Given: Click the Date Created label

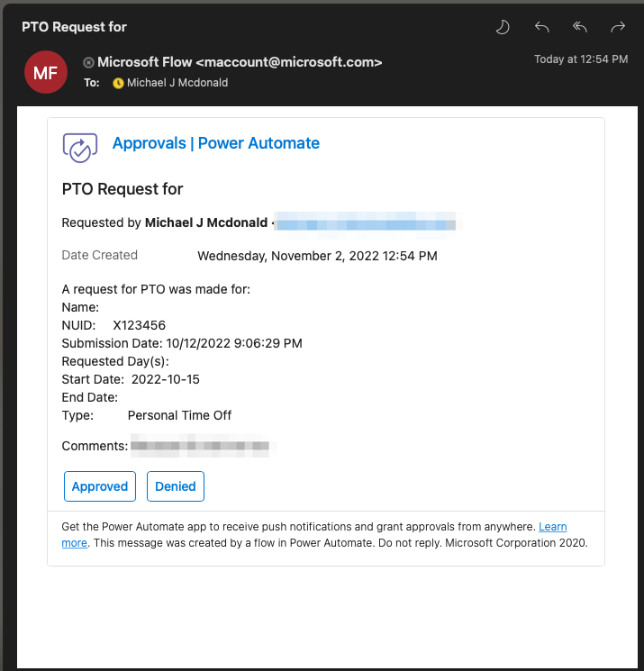Looking at the screenshot, I should [x=100, y=255].
